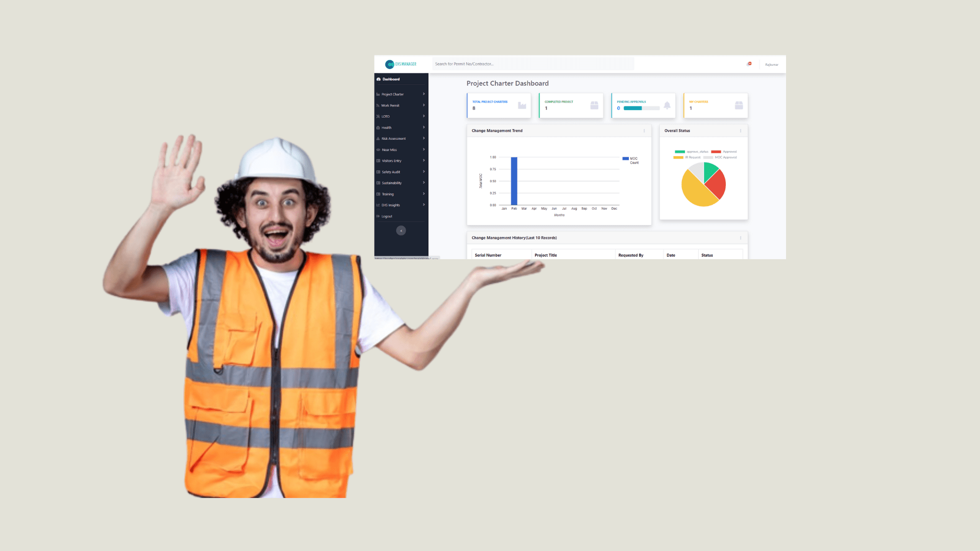980x551 pixels.
Task: Click Logout in the sidebar
Action: [387, 216]
